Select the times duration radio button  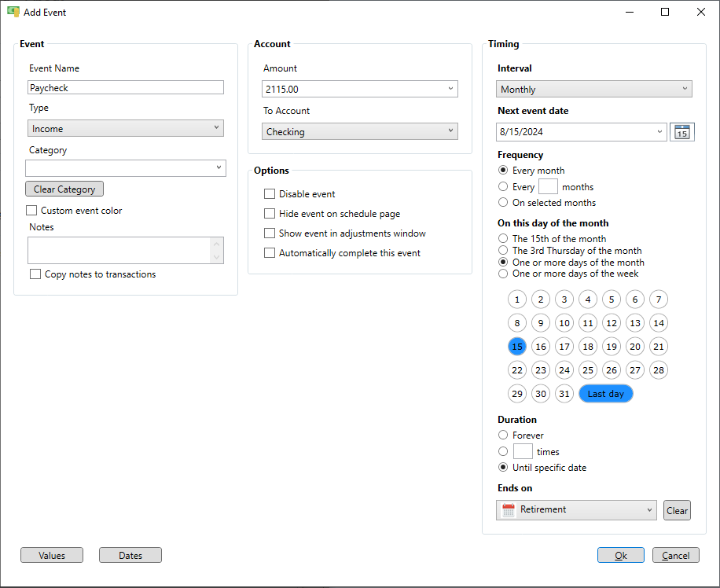503,451
